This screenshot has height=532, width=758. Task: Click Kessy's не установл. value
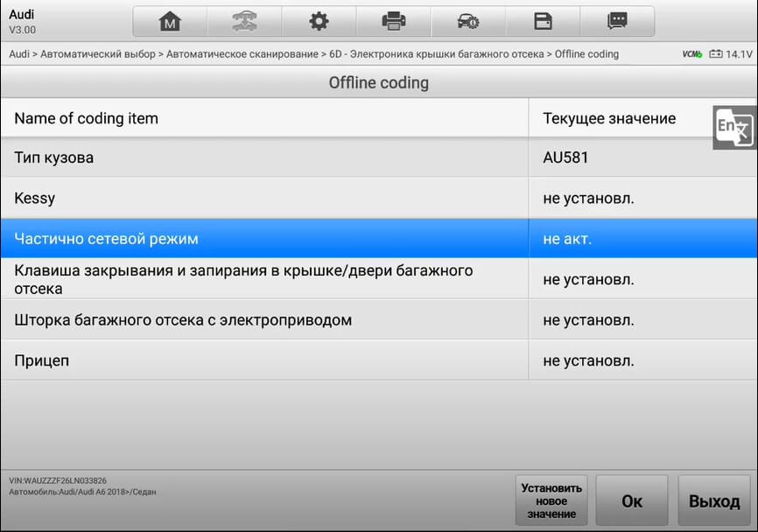click(x=643, y=198)
